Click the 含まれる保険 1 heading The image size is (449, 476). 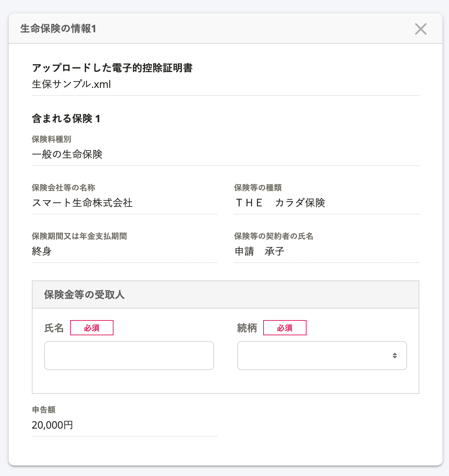pos(66,119)
